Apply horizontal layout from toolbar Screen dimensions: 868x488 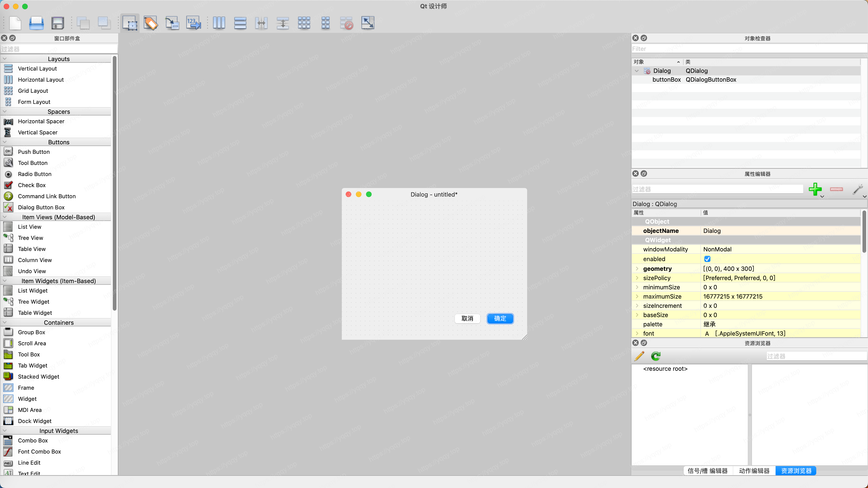219,23
